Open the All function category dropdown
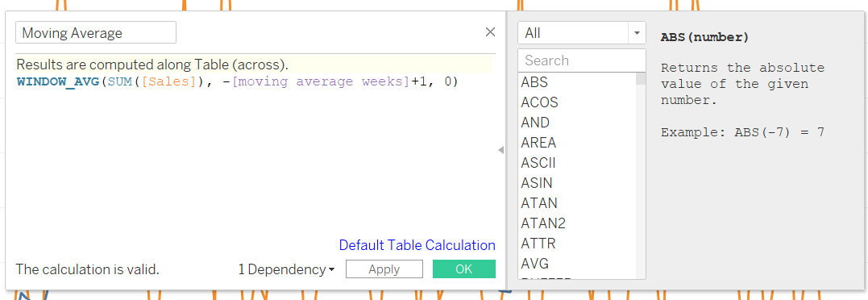The image size is (868, 300). (582, 32)
